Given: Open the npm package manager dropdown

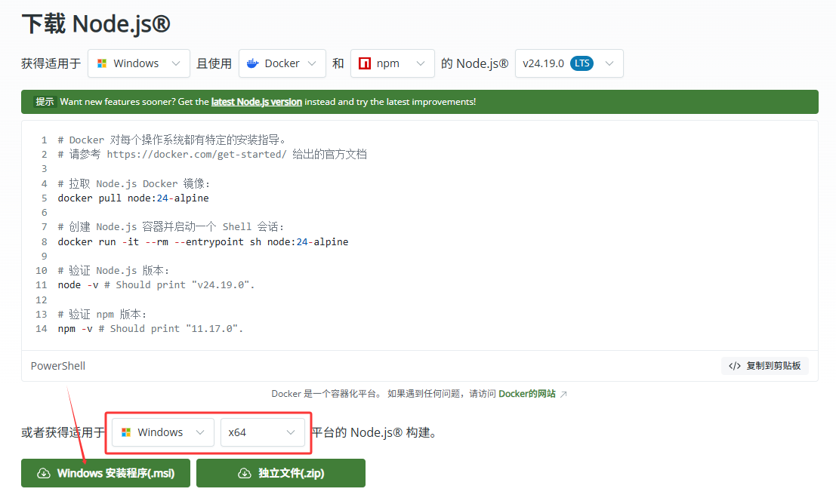Looking at the screenshot, I should pyautogui.click(x=393, y=63).
